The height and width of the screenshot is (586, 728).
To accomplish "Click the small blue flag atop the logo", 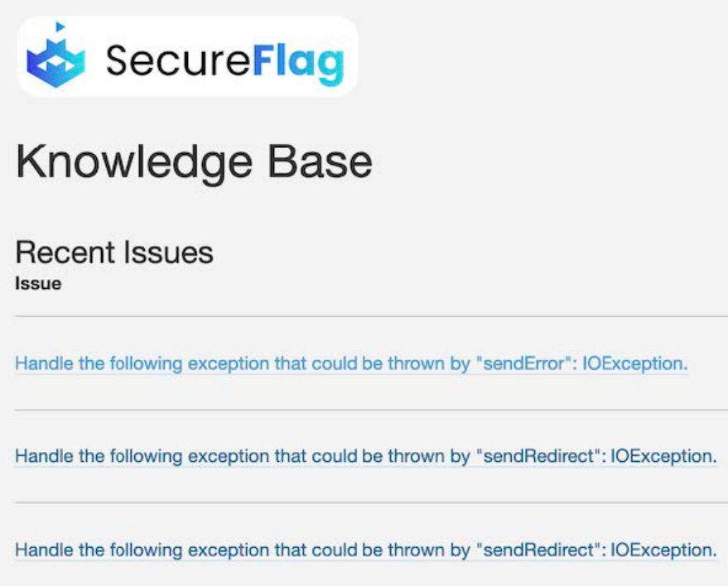I will coord(60,27).
